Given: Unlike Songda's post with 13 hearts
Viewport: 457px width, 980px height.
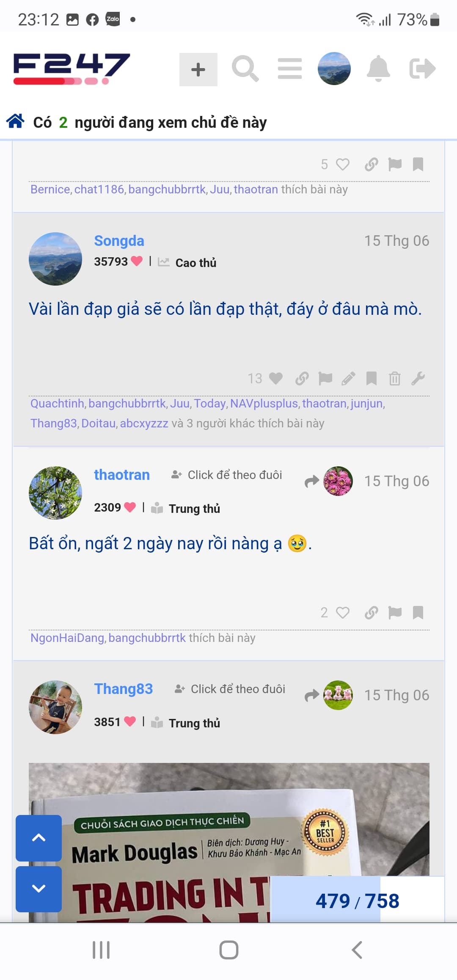Looking at the screenshot, I should tap(276, 378).
